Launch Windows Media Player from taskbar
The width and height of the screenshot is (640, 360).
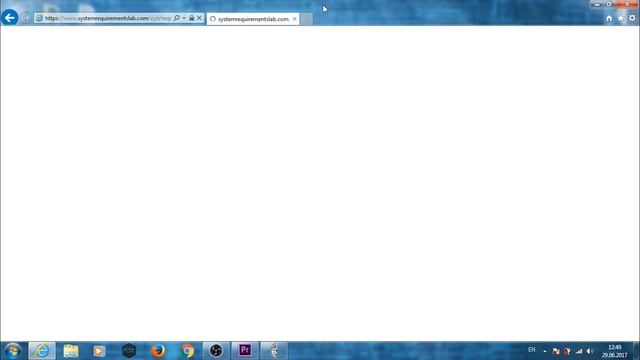coord(99,351)
